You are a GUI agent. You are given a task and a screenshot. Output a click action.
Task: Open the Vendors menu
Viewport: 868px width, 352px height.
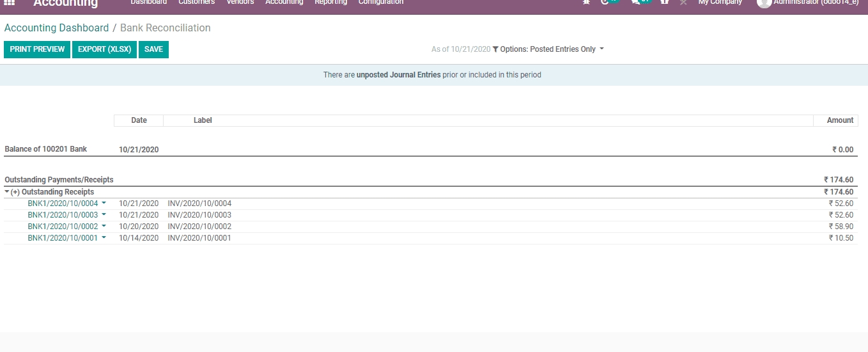240,3
